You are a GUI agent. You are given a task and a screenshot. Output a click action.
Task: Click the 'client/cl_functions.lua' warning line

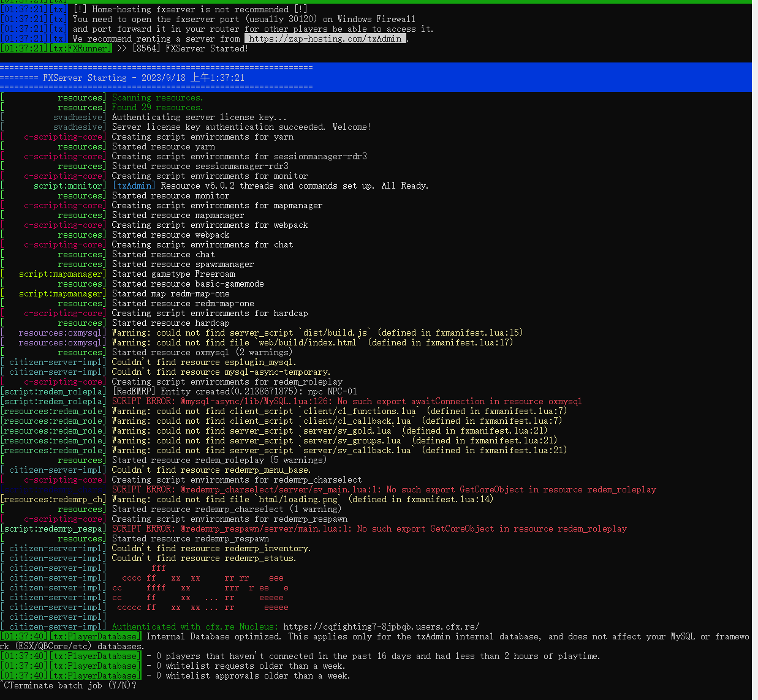(339, 411)
